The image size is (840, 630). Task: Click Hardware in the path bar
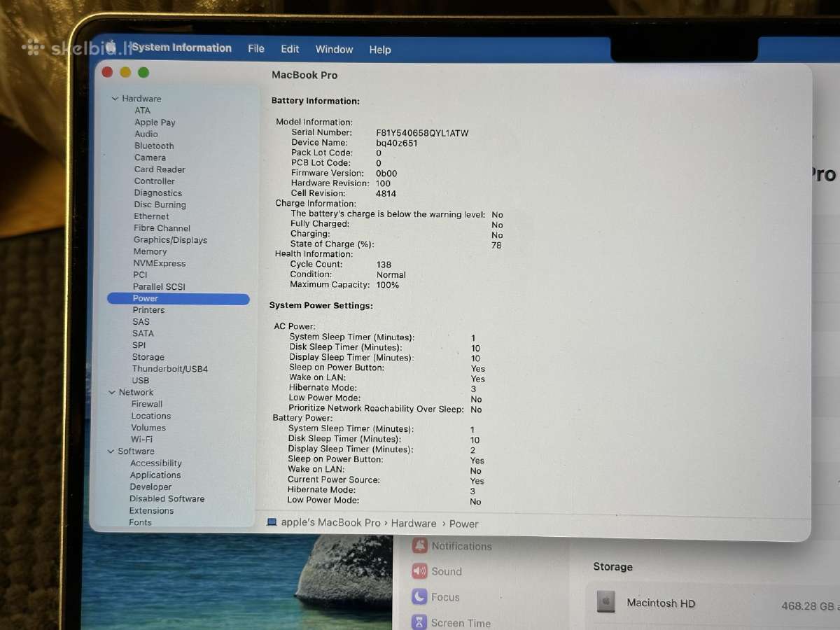pos(414,524)
